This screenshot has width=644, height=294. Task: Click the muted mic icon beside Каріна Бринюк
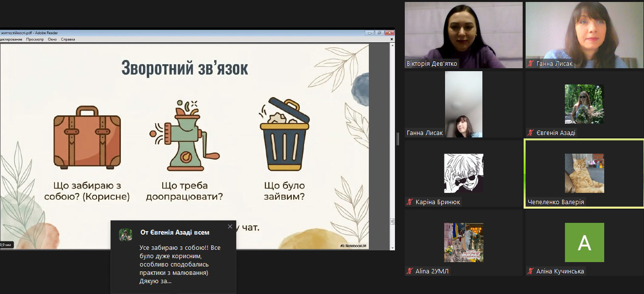click(410, 202)
